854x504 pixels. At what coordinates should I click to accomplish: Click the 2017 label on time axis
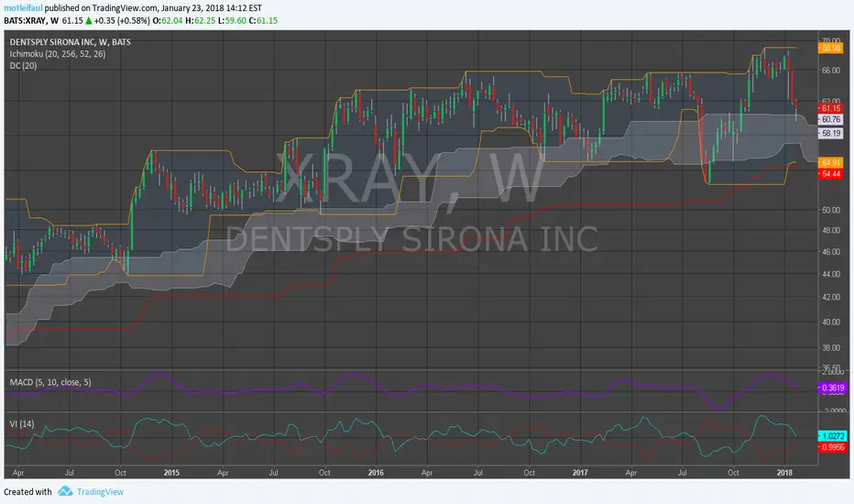click(580, 473)
